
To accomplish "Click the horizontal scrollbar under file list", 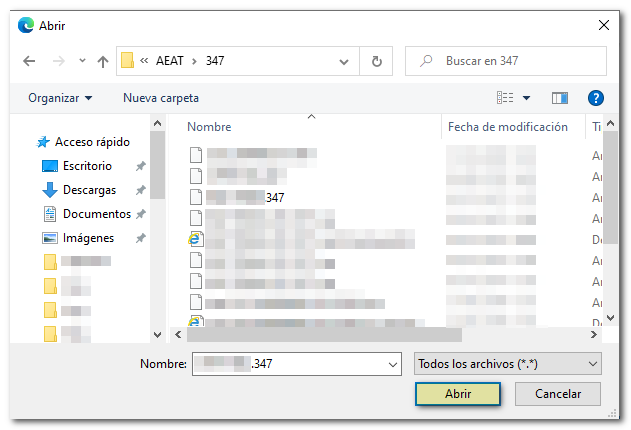I will pos(320,335).
